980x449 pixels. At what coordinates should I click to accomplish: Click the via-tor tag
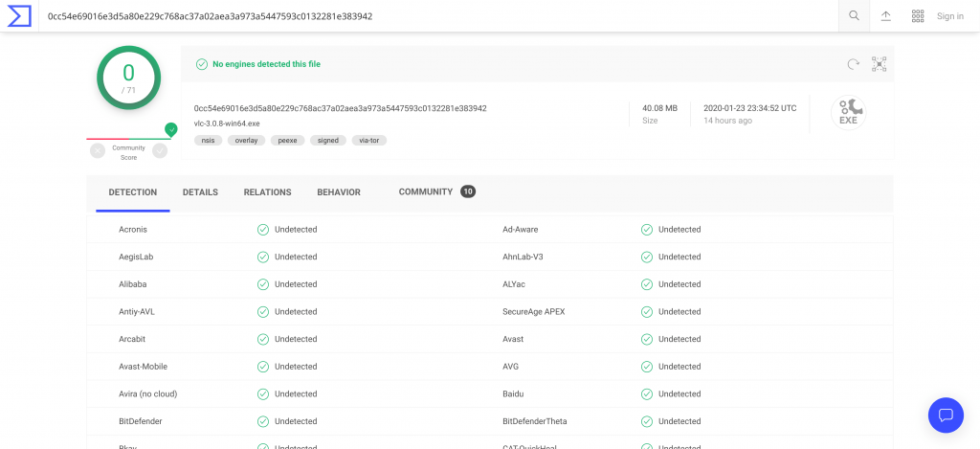click(369, 141)
